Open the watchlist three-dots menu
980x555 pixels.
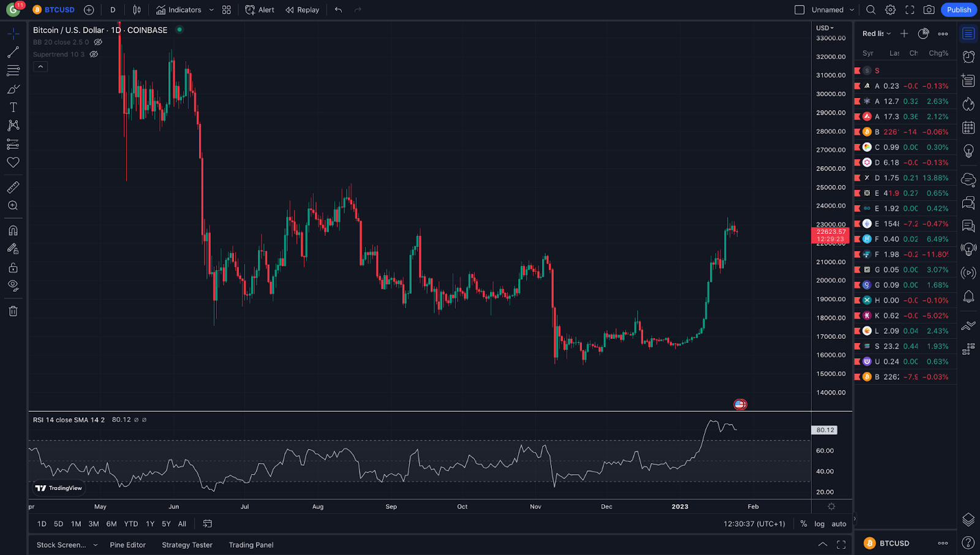(x=943, y=34)
